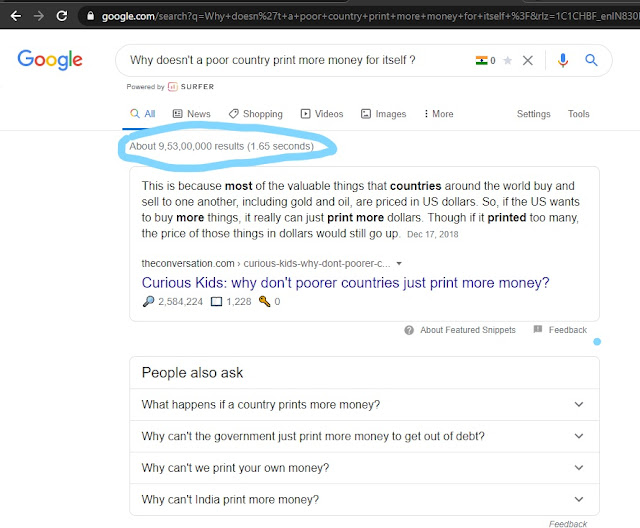Image resolution: width=640 pixels, height=528 pixels.
Task: Clear the search query with X
Action: [528, 60]
